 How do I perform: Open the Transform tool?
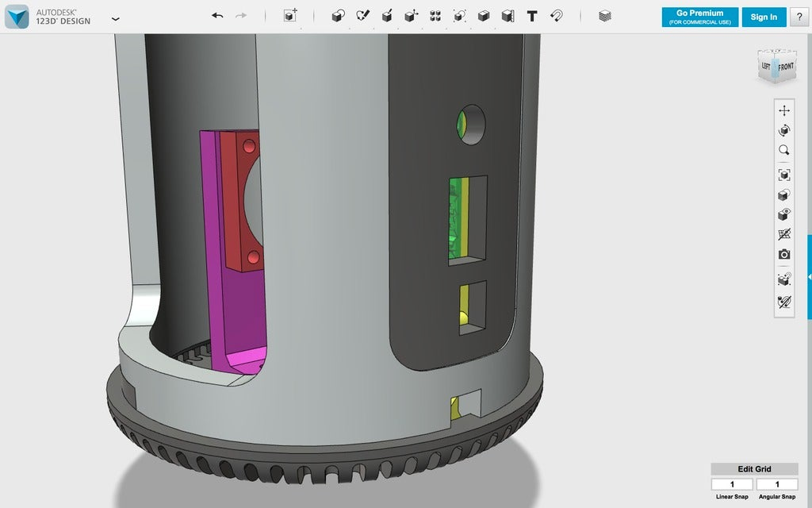point(290,16)
